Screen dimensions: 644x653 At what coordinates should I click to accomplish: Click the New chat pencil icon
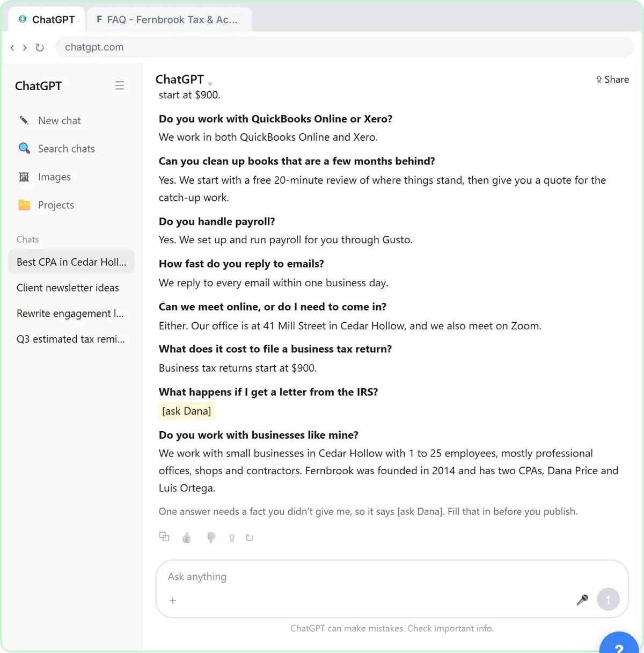tap(24, 120)
